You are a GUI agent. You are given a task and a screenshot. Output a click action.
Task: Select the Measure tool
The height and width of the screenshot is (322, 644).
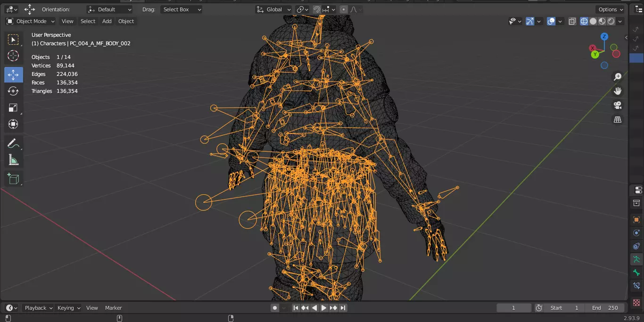[13, 160]
